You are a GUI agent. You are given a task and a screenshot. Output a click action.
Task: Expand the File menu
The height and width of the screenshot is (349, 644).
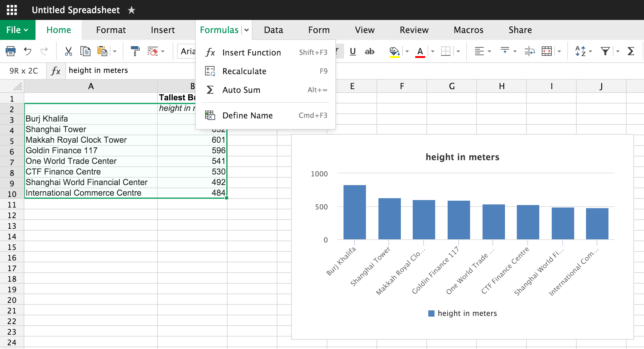(x=17, y=30)
